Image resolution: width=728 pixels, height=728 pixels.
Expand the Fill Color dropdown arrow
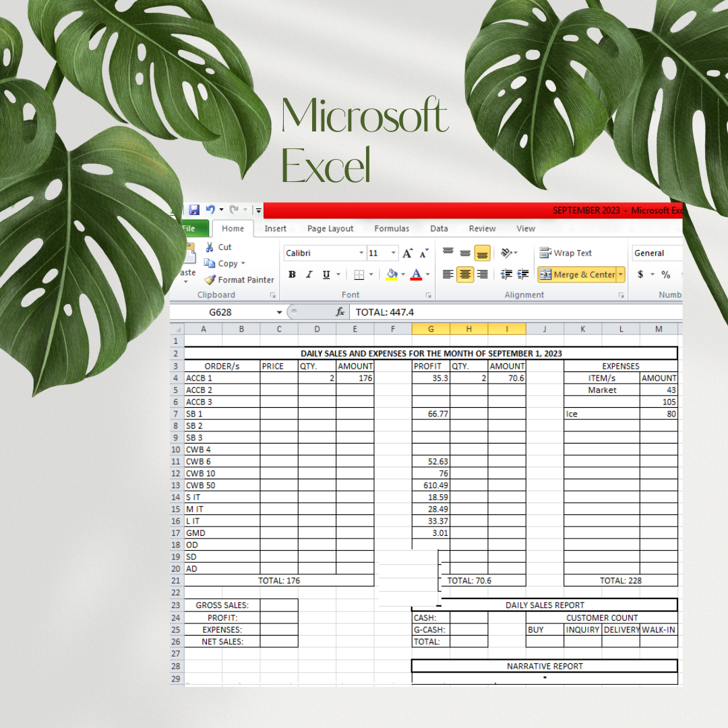point(403,274)
